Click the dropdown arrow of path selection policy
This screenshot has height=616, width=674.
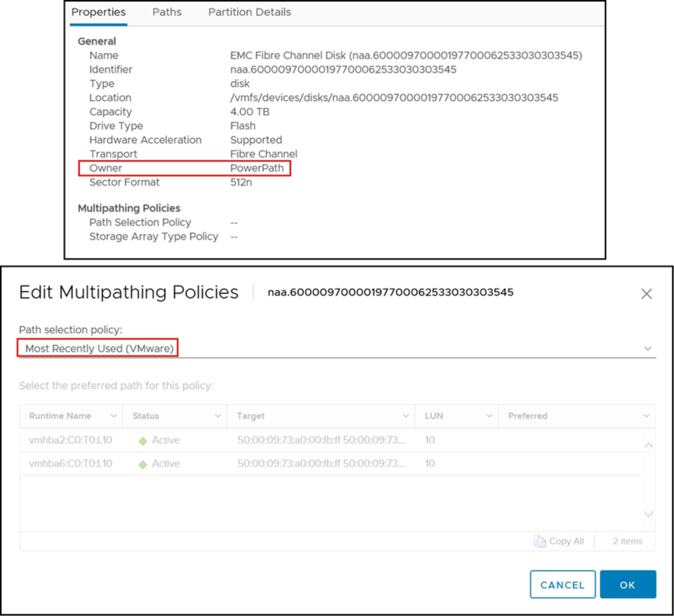point(648,348)
